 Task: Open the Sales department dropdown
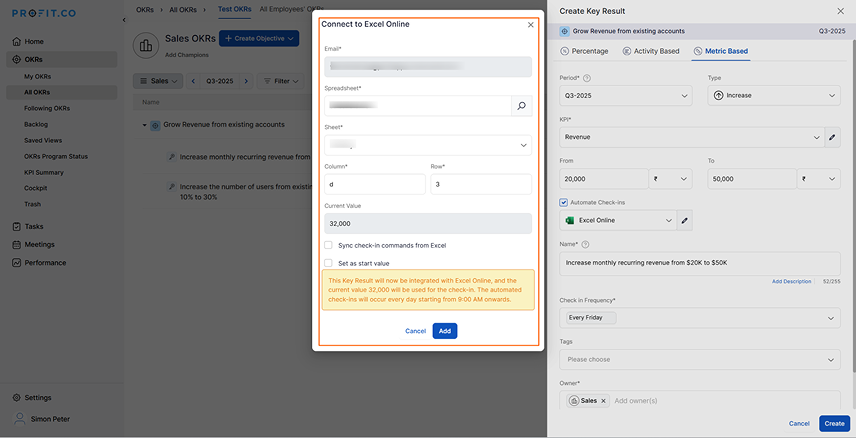coord(158,81)
